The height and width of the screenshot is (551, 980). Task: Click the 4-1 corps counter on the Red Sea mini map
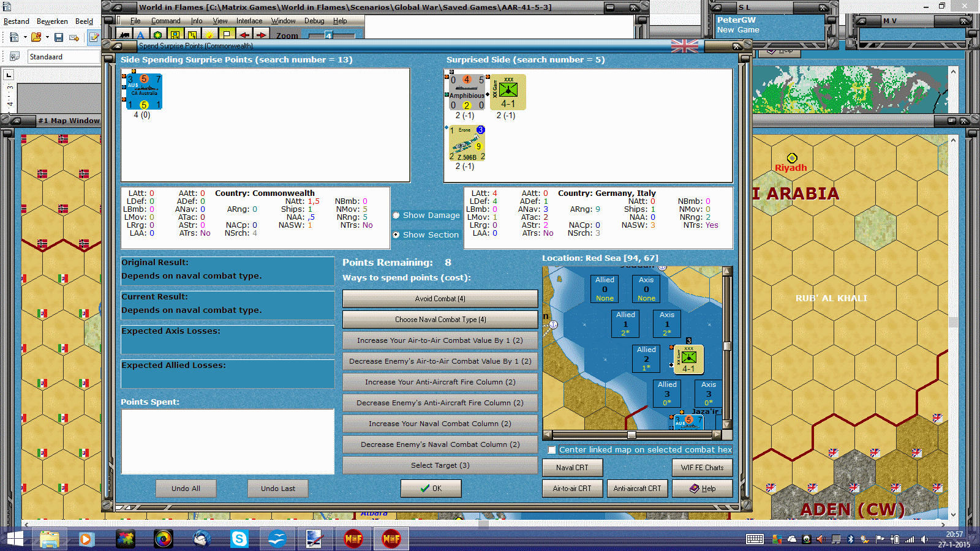click(688, 359)
